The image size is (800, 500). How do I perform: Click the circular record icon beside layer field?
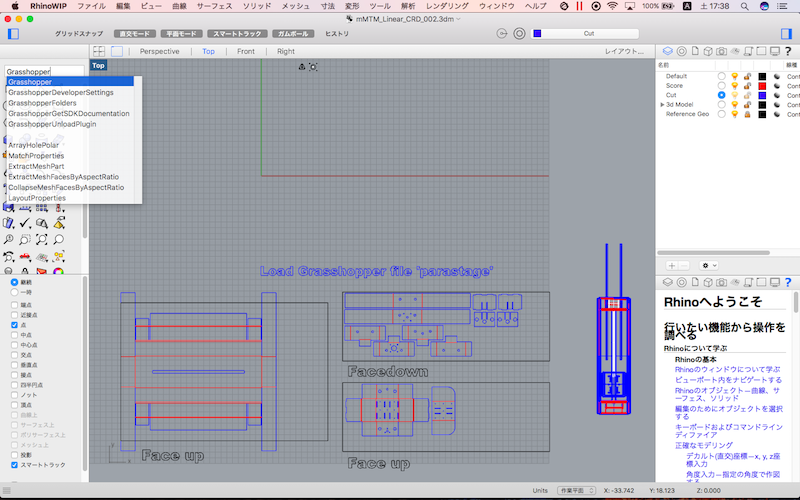pos(502,34)
